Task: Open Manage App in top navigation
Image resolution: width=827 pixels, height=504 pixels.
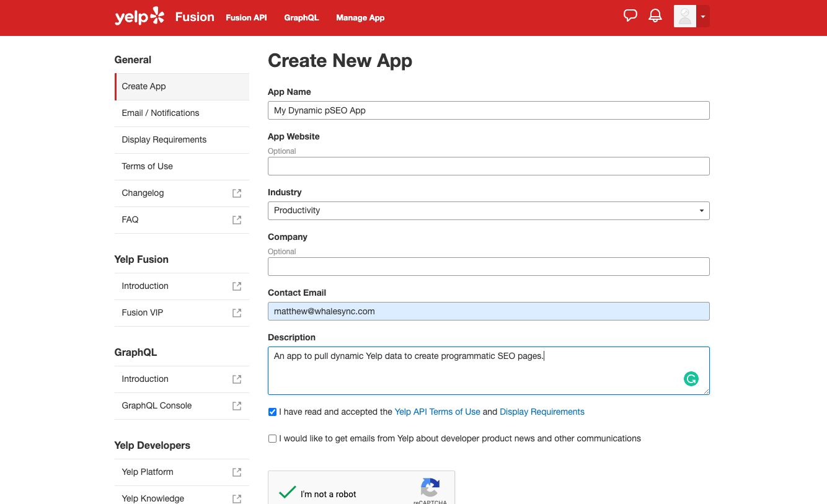Action: (x=360, y=17)
